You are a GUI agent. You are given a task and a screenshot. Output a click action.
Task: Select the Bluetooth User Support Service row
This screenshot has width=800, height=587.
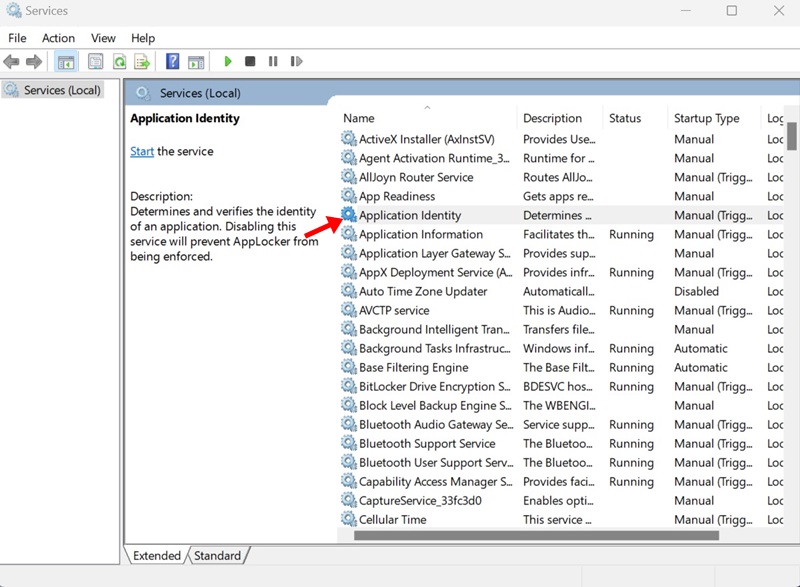[561, 463]
